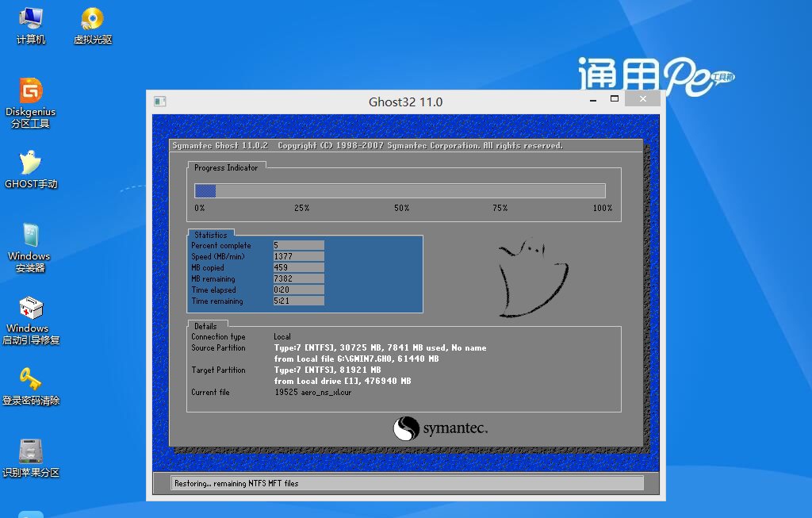Click the MB copied value 459

click(x=298, y=267)
